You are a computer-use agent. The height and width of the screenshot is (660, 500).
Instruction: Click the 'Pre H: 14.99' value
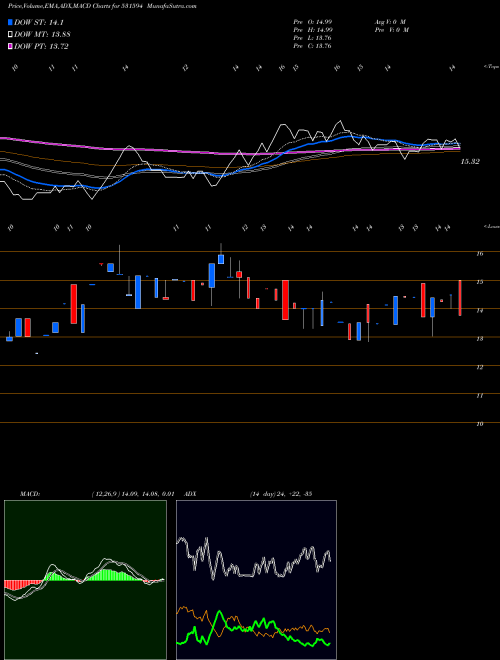(313, 30)
